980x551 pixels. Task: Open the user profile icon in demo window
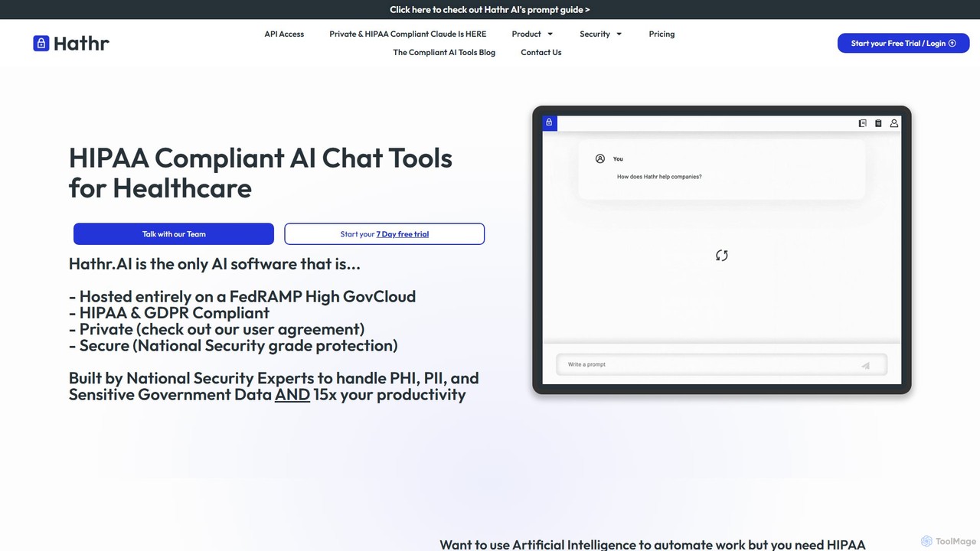click(893, 123)
